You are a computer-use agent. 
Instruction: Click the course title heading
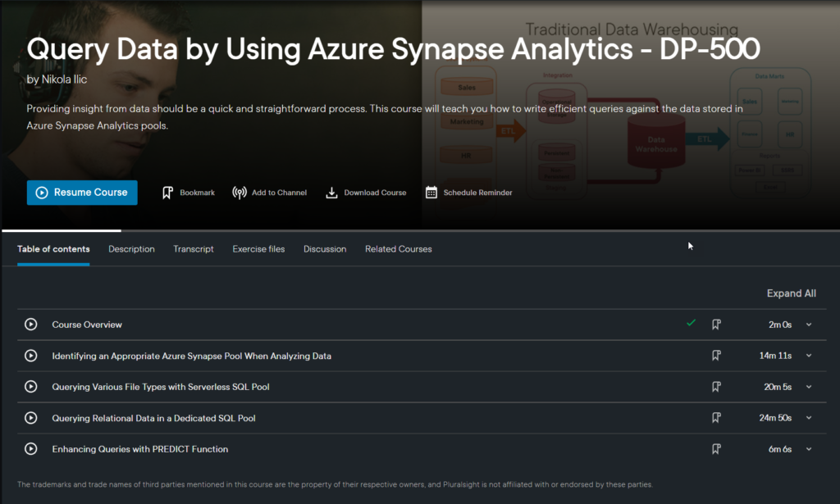tap(393, 49)
